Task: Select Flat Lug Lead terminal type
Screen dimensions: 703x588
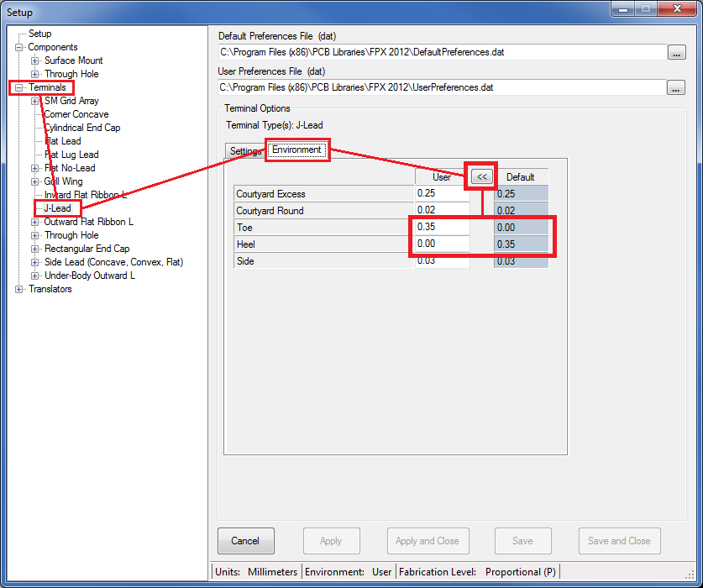Action: [71, 155]
